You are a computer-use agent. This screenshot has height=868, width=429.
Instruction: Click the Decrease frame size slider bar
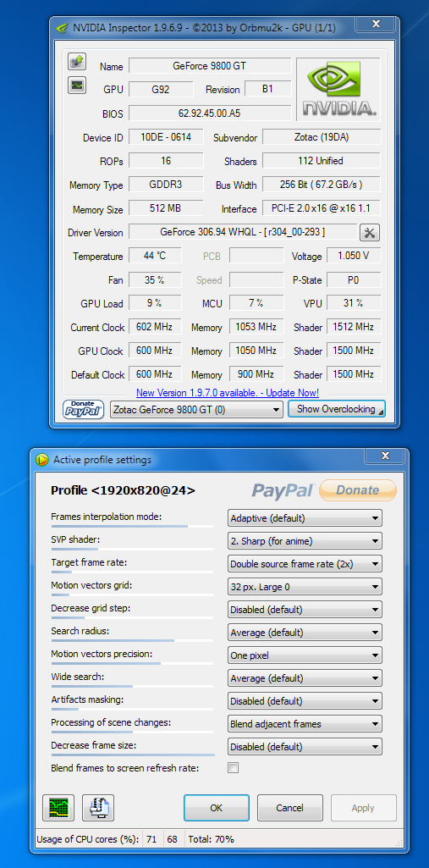(x=132, y=755)
